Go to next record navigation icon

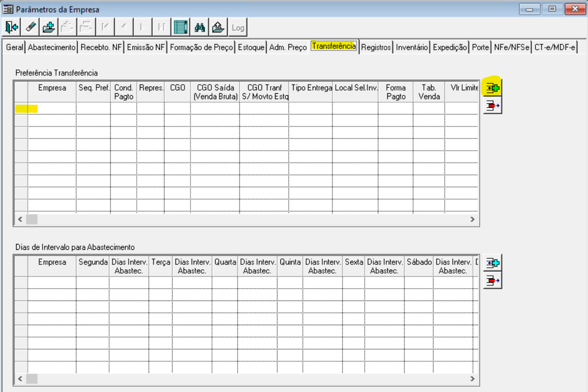point(143,27)
